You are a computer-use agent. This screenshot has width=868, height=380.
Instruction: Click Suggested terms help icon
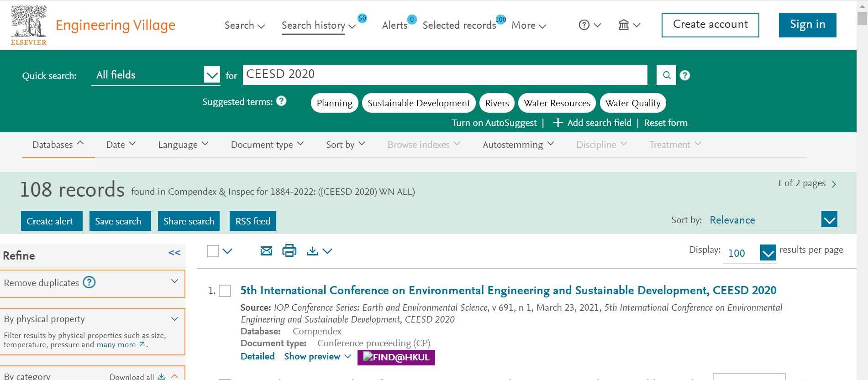tap(281, 101)
